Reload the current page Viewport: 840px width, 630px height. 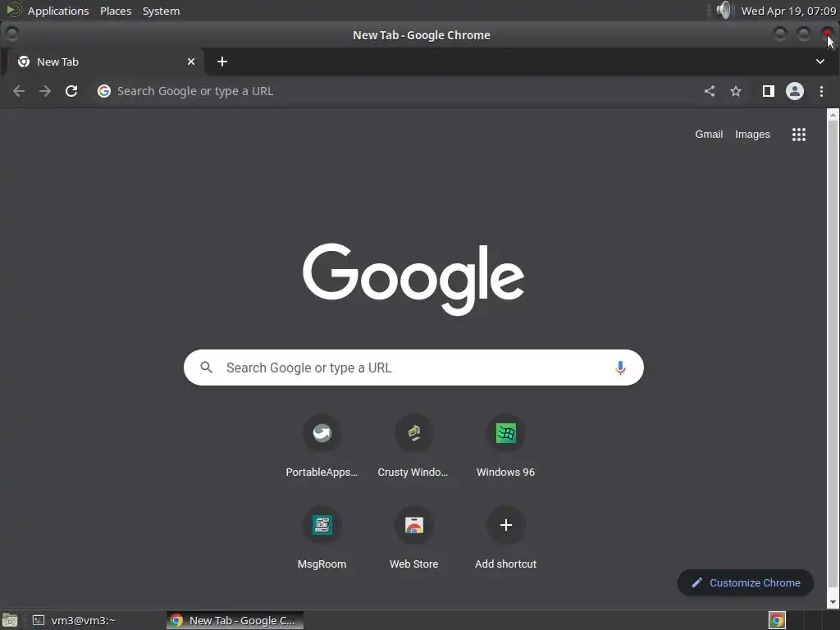pos(71,91)
